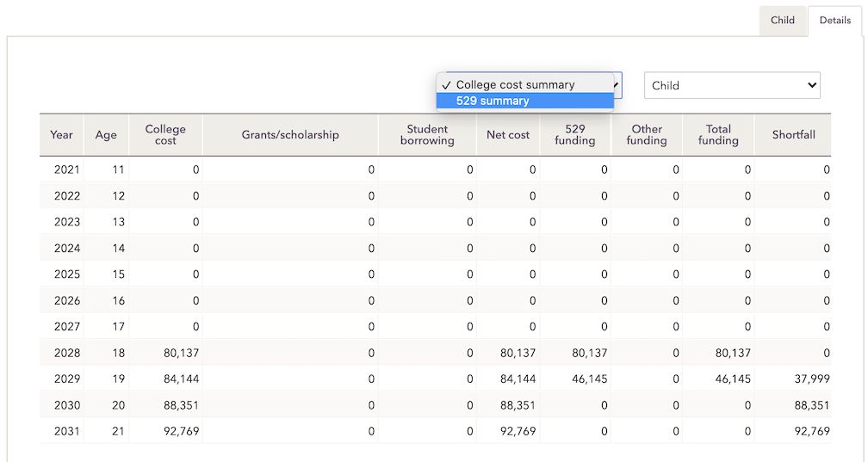This screenshot has width=868, height=462.
Task: Choose the 529 summary option
Action: [x=524, y=101]
